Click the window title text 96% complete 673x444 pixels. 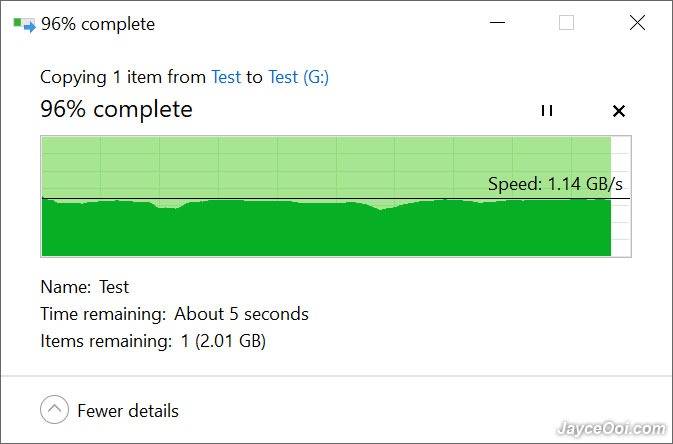tap(98, 24)
